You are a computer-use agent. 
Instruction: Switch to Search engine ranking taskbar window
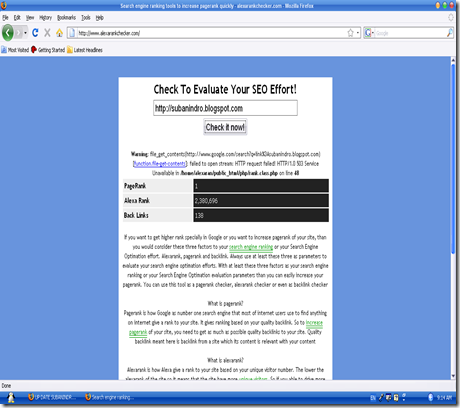click(109, 397)
